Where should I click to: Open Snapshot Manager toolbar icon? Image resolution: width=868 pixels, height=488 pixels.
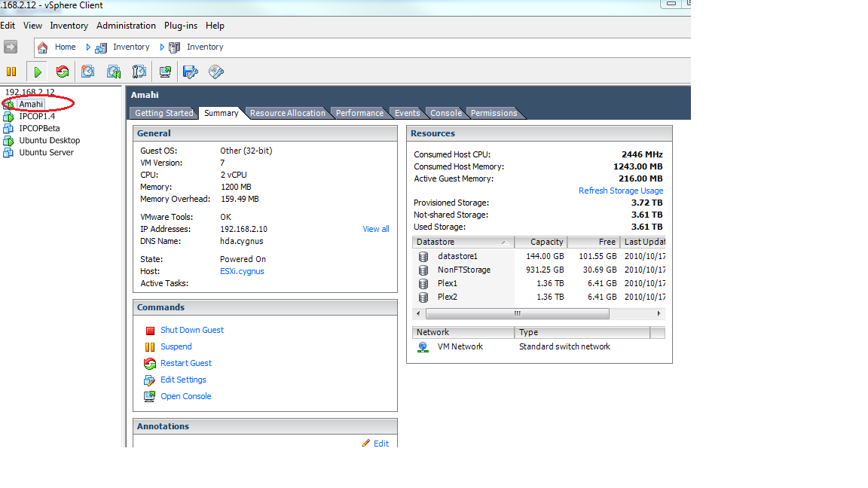pos(139,72)
